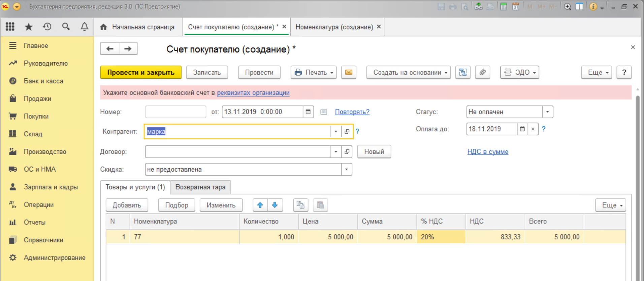Open notifications bell icon
This screenshot has height=281, width=644.
coord(84,27)
